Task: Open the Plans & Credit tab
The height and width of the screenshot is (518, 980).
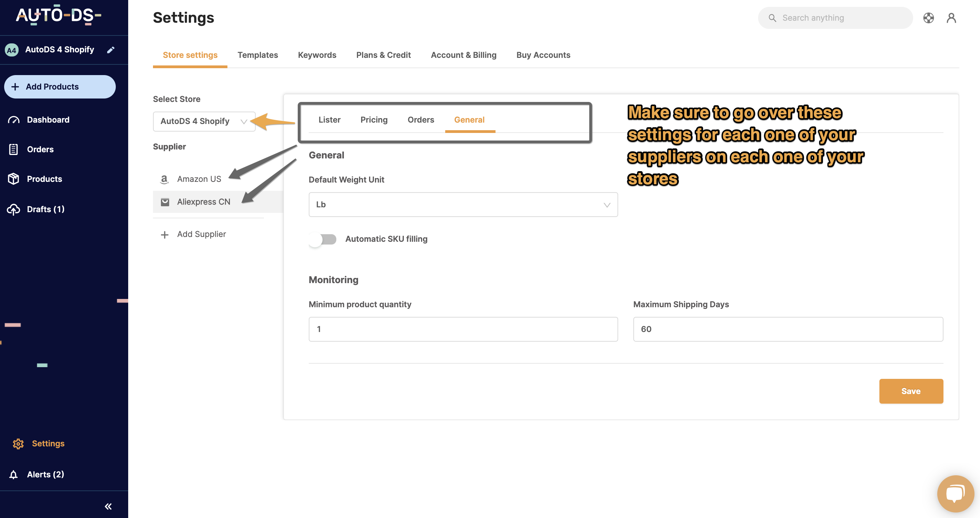Action: 383,55
